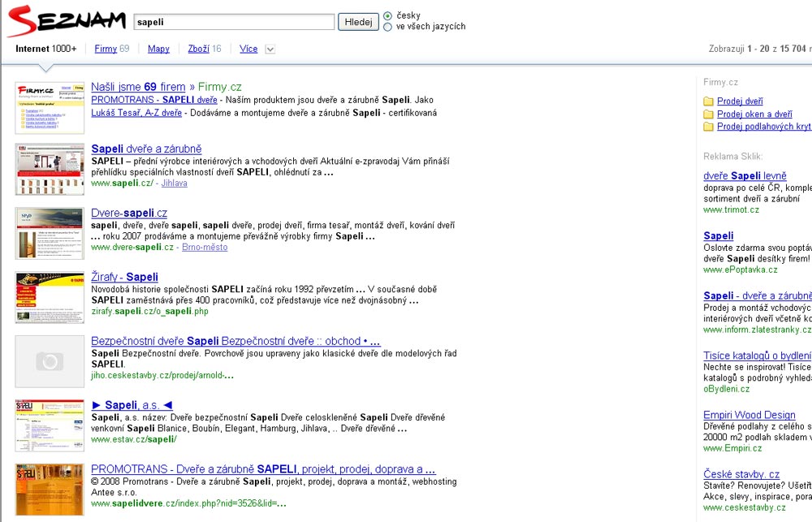
Task: Open placeholder thumbnail for Bezpečnostní dveře Sapeli
Action: pos(50,361)
